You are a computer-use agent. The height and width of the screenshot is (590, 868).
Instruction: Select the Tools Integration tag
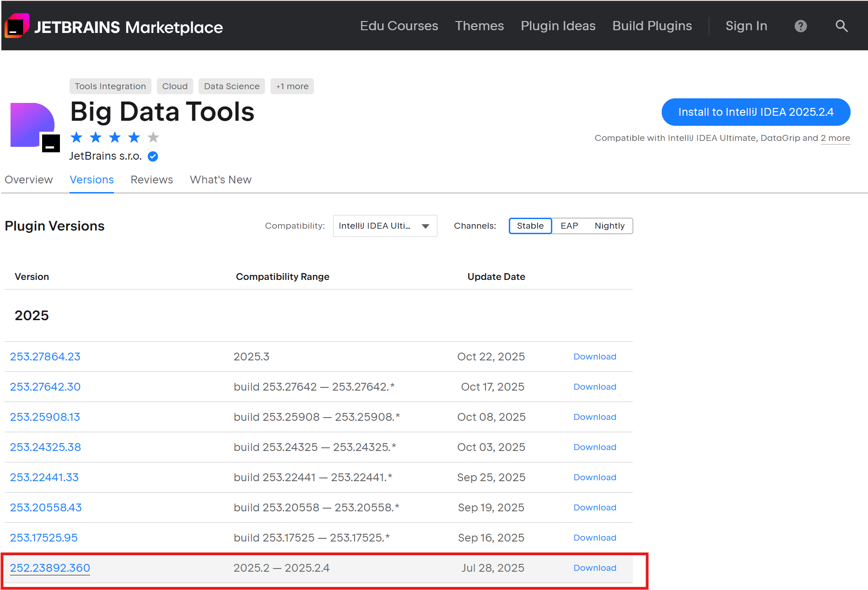pyautogui.click(x=110, y=86)
